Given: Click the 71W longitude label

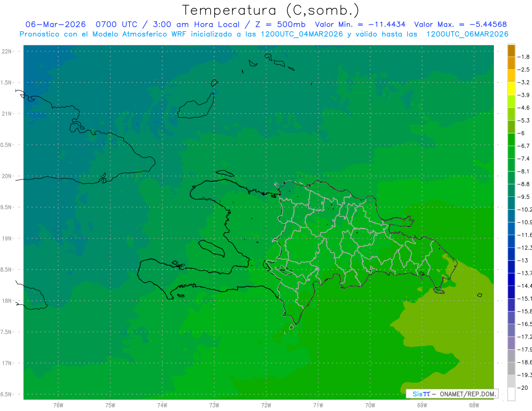Looking at the screenshot, I should (318, 405).
